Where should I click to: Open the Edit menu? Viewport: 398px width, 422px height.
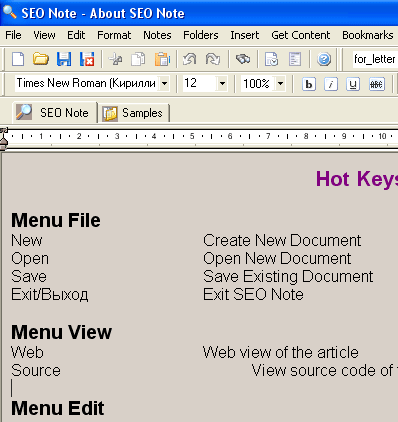(x=76, y=35)
